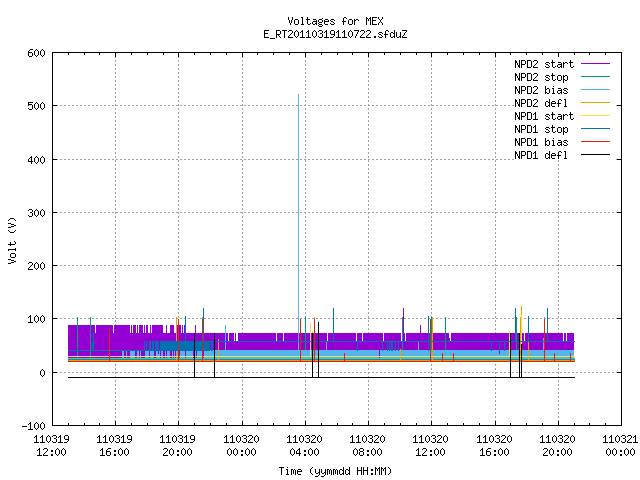The image size is (640, 480).
Task: Click the NPD2 start purple legend line
Action: coord(595,64)
